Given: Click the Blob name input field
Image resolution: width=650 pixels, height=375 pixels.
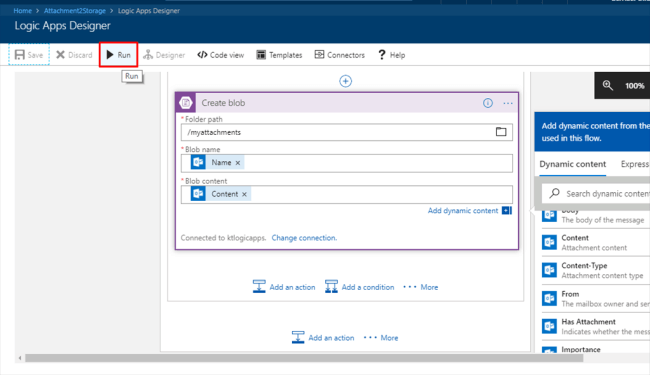Looking at the screenshot, I should pyautogui.click(x=347, y=163).
